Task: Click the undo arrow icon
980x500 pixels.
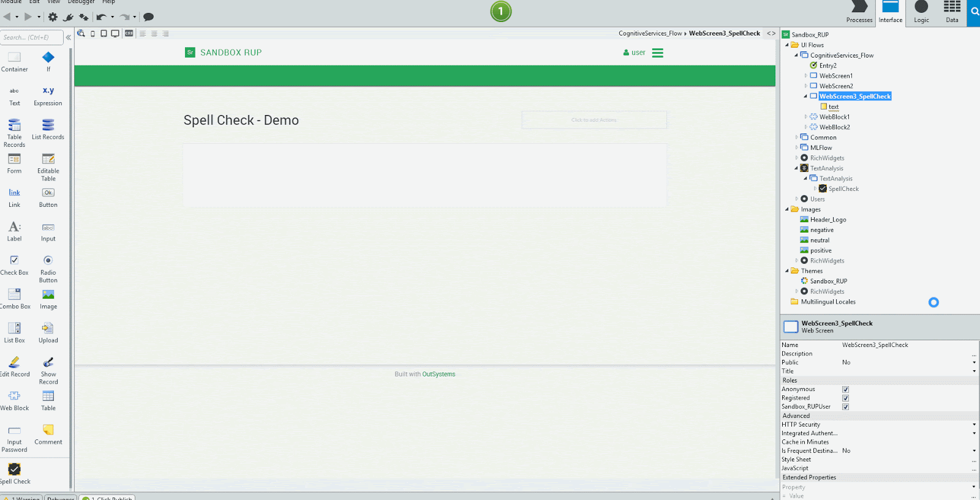Action: tap(101, 17)
